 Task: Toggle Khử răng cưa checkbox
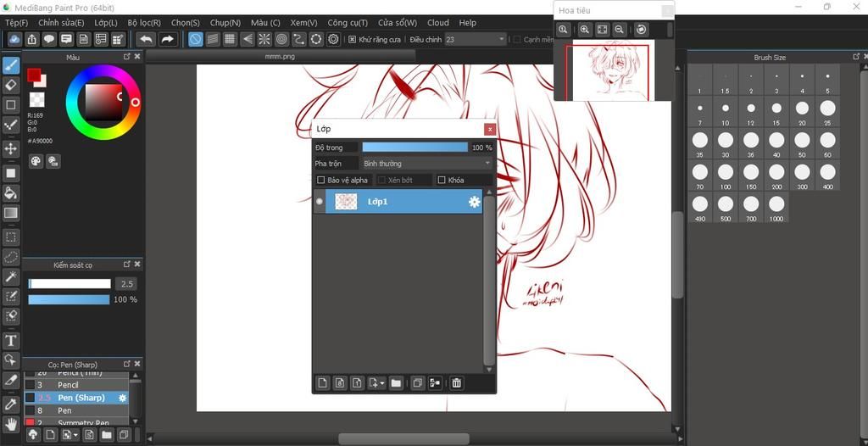352,39
